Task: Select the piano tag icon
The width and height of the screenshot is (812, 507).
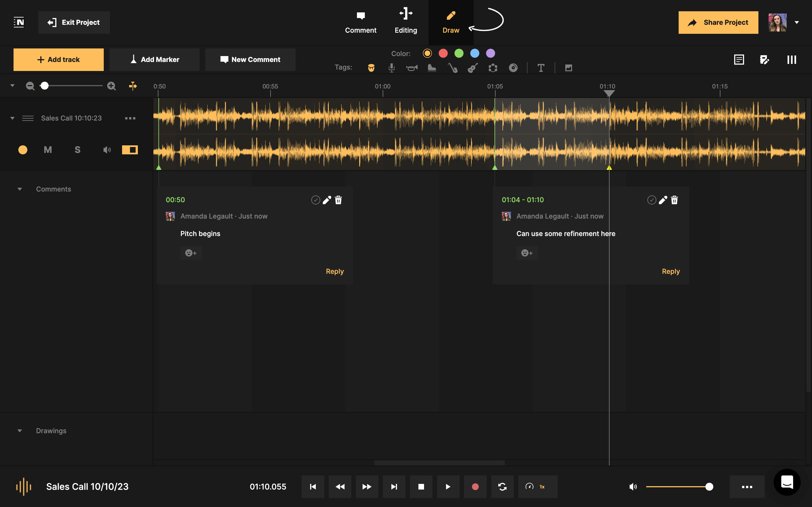Action: [x=432, y=68]
